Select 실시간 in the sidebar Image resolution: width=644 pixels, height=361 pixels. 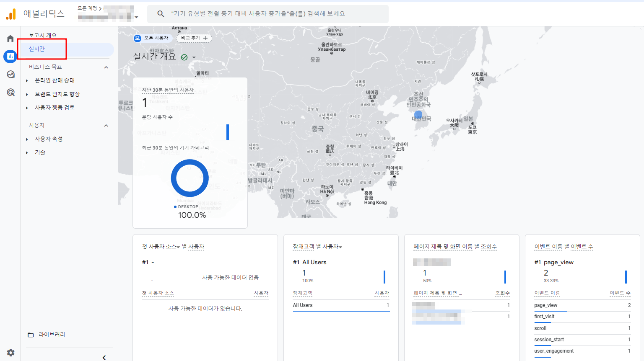click(x=36, y=49)
